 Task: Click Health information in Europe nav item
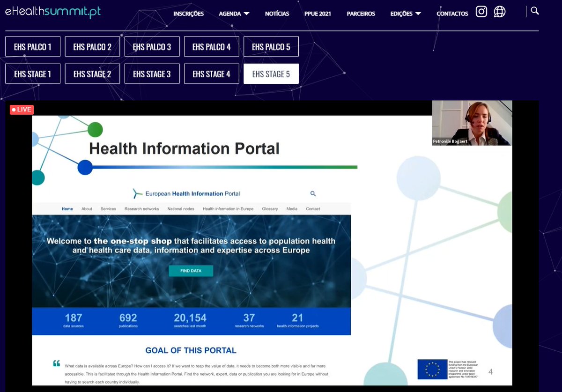tap(228, 209)
